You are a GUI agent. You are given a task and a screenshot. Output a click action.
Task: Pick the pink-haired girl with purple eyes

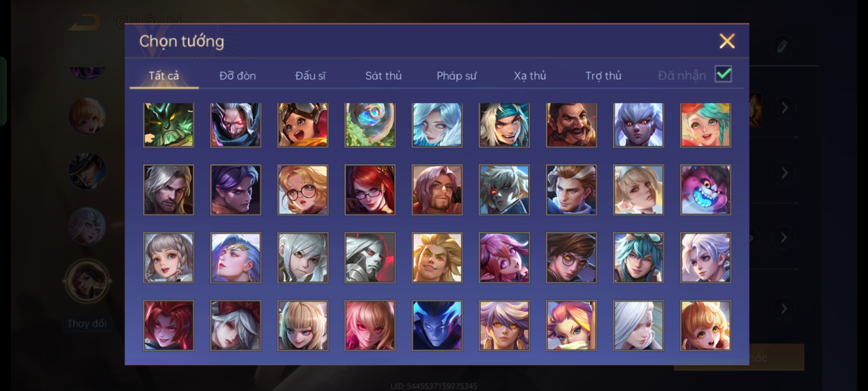504,257
